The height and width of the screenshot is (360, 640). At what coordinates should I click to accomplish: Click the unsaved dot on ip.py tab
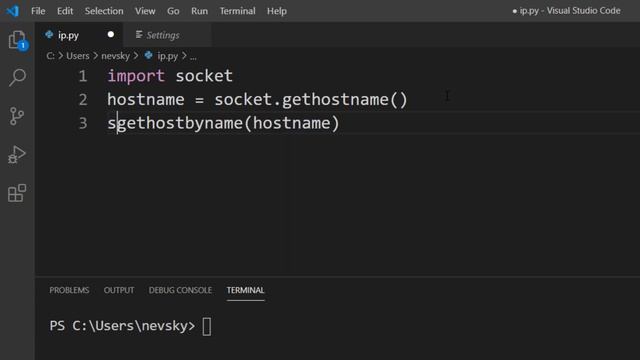(111, 35)
